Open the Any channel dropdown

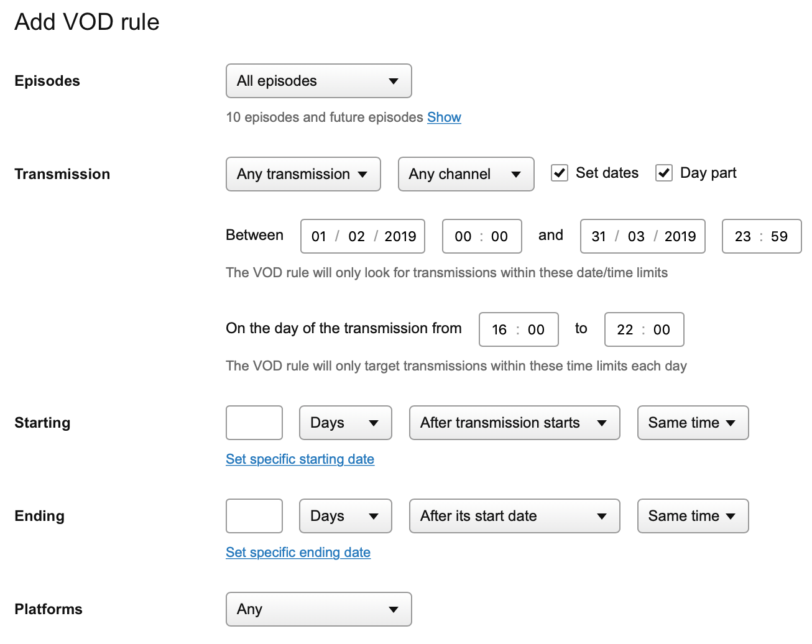click(x=466, y=174)
